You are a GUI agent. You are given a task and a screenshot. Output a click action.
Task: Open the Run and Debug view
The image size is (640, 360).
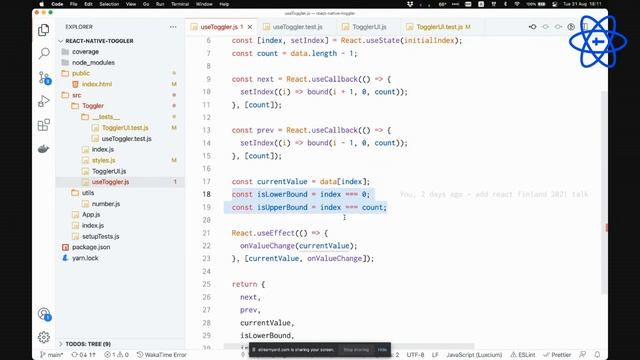tap(44, 101)
